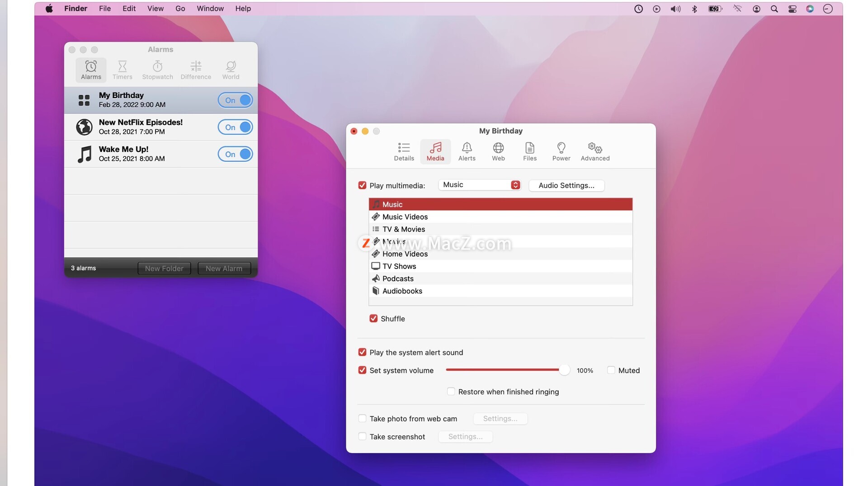Toggle the New NetFlix Episodes alarm switch
868x486 pixels.
tap(235, 127)
